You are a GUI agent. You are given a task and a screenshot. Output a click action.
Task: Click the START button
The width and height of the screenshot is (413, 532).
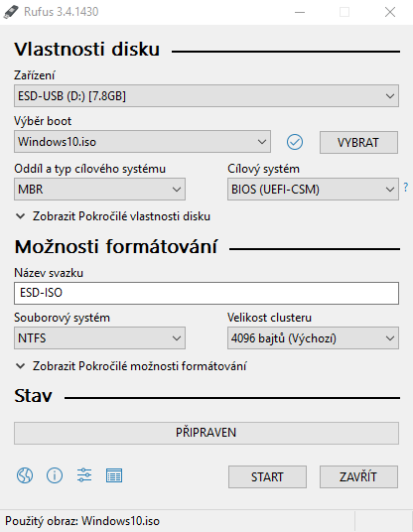point(267,477)
